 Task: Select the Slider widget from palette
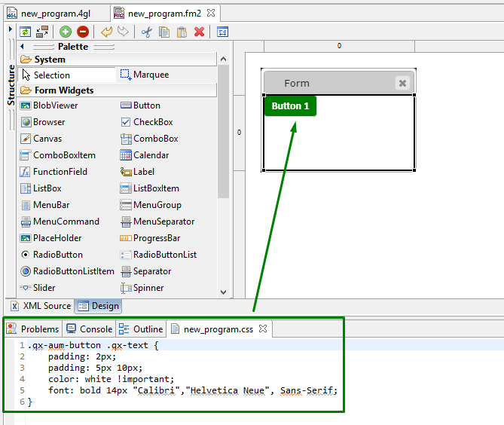44,288
